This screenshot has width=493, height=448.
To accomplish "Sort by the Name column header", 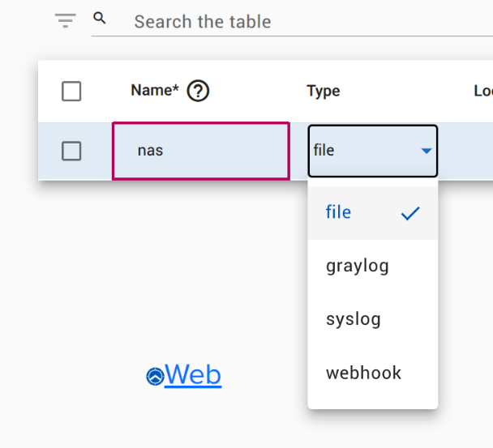I will pos(154,91).
